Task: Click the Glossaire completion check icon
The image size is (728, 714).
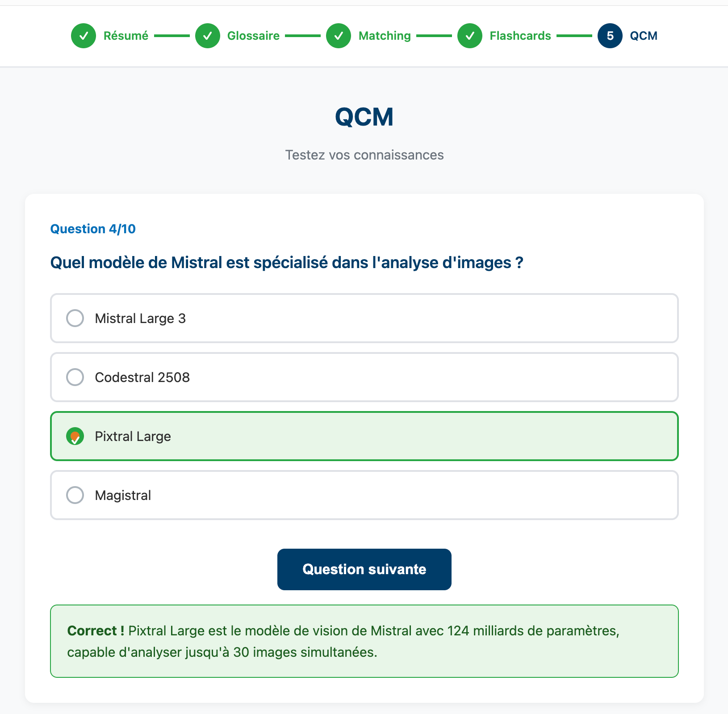Action: pyautogui.click(x=207, y=36)
